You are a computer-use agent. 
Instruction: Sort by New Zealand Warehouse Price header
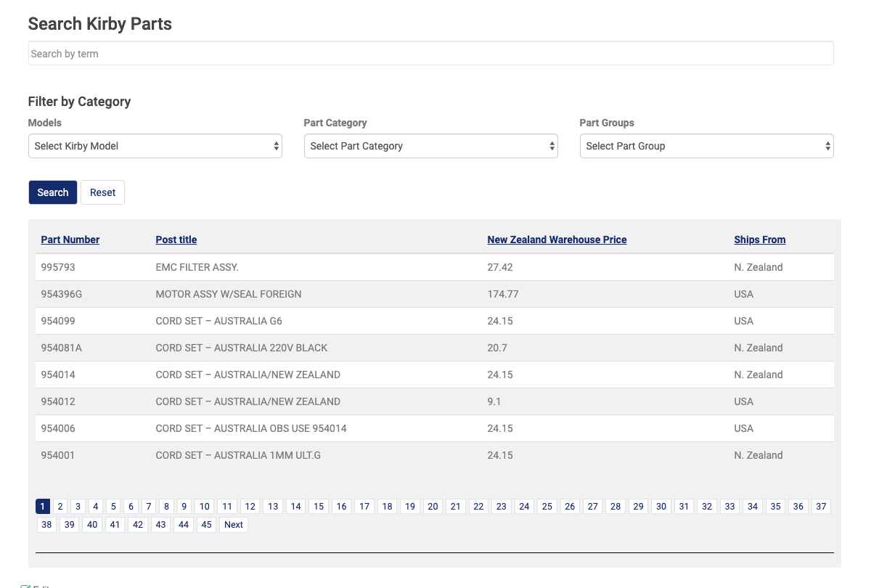tap(557, 240)
